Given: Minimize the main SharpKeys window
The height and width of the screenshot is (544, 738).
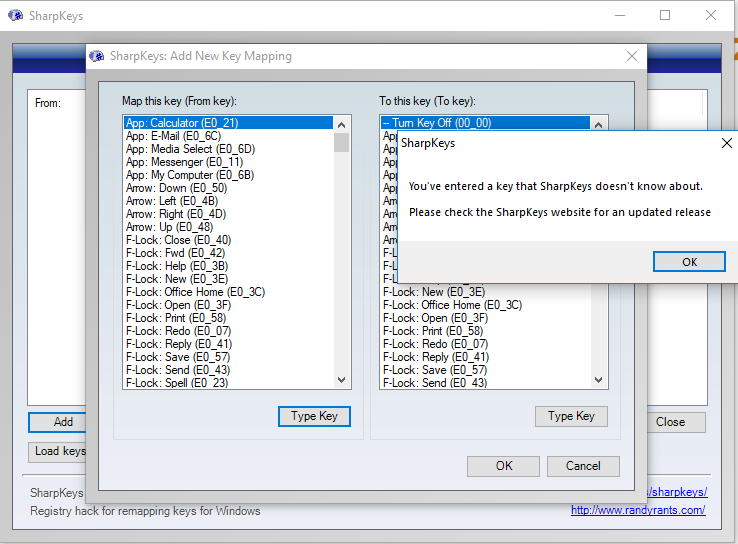Looking at the screenshot, I should (620, 16).
